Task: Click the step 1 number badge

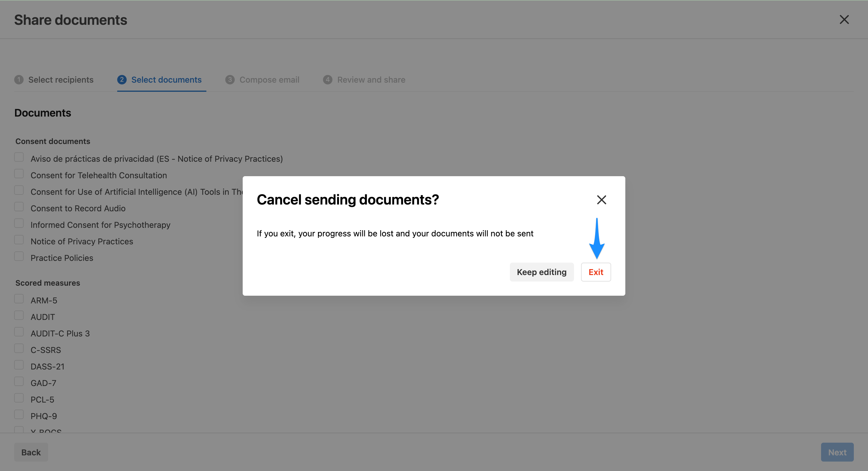Action: (x=19, y=80)
